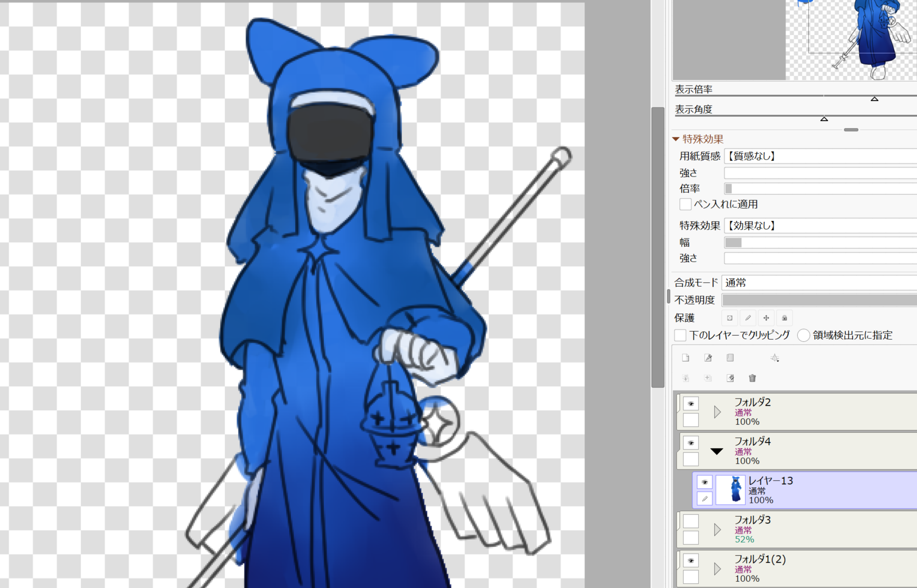
Task: Expand the フォルダ3 folder triangle
Action: 717,530
